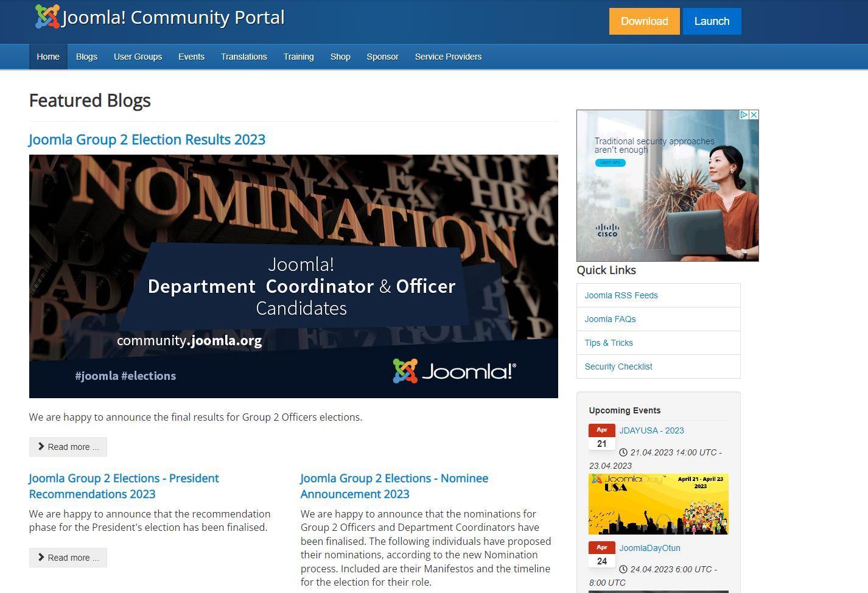The height and width of the screenshot is (593, 868).
Task: Open the Joomla Group 2 Election Results 2023 article
Action: coord(147,139)
